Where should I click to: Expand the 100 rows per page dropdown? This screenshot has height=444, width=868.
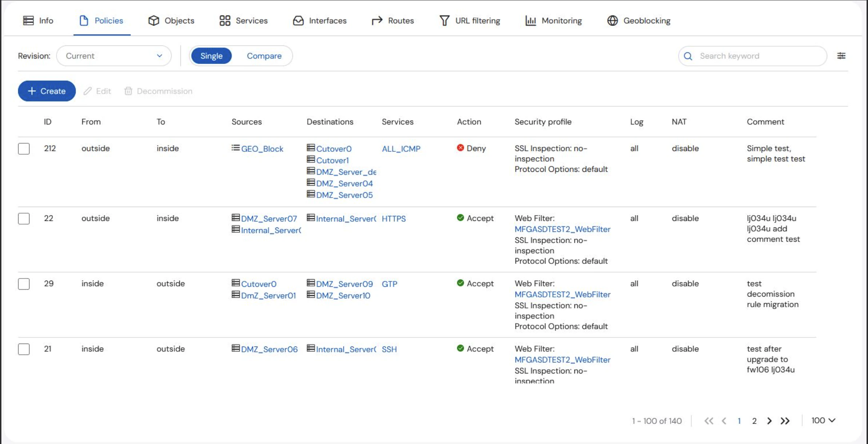click(x=823, y=420)
